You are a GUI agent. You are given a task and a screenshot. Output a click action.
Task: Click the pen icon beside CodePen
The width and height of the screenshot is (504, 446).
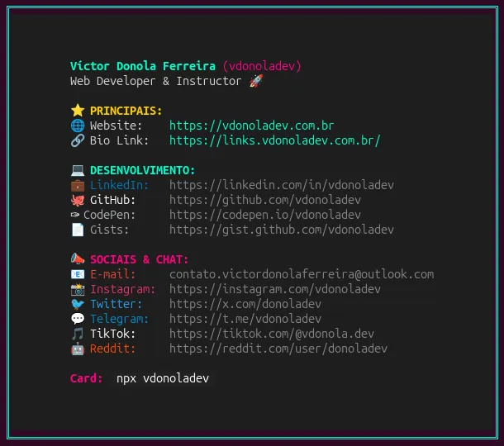tap(75, 215)
